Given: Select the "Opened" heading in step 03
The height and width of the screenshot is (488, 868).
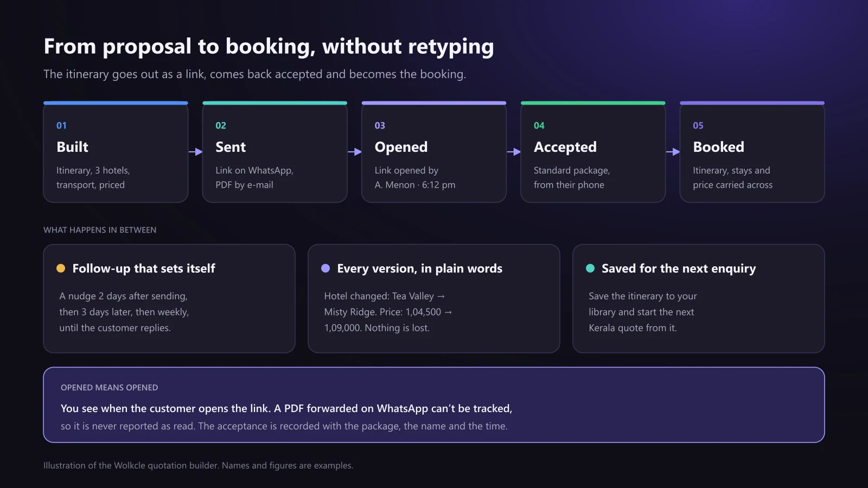Looking at the screenshot, I should [x=401, y=147].
